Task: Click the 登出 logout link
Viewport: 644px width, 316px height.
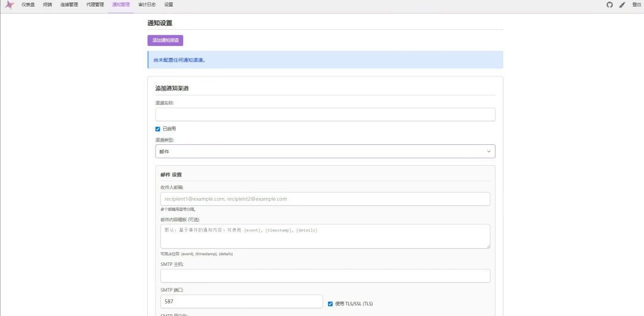Action: click(636, 5)
